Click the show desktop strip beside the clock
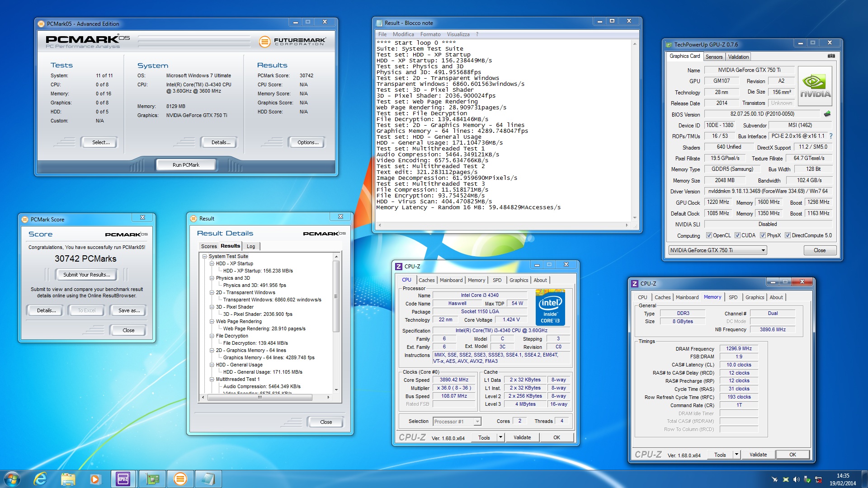Image resolution: width=868 pixels, height=488 pixels. point(864,479)
